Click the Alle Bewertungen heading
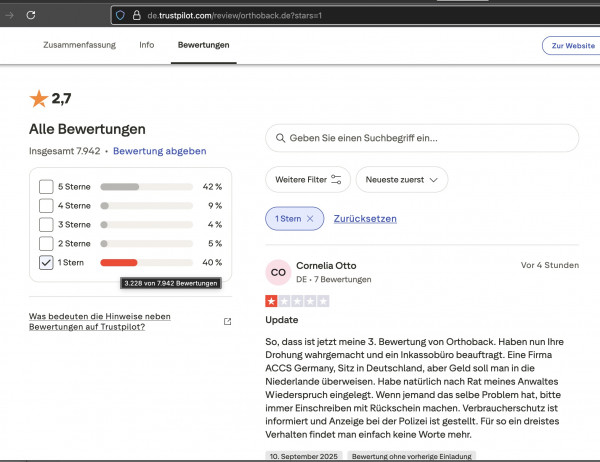 pyautogui.click(x=87, y=129)
